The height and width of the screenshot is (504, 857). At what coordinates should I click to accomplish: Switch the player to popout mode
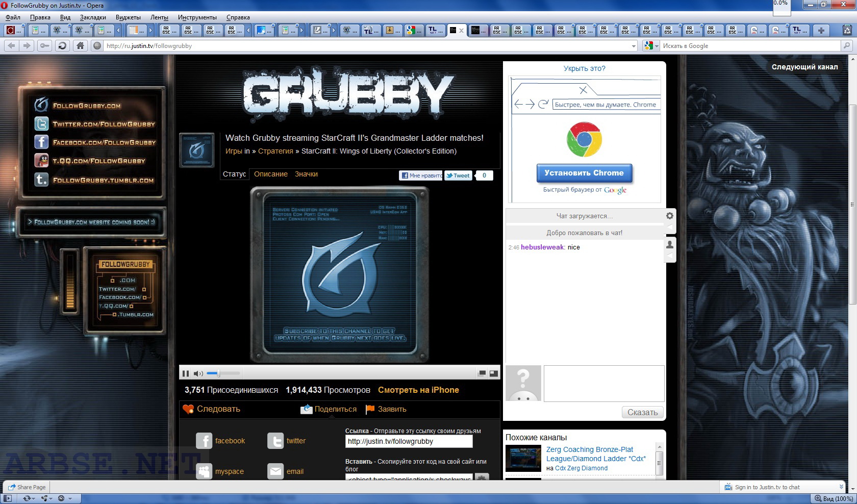482,373
